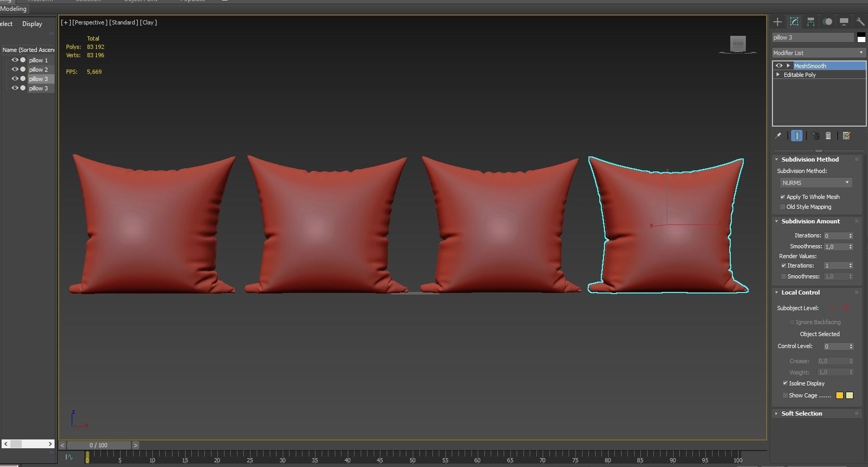Hide pillow 2 using its eye icon

coord(15,69)
